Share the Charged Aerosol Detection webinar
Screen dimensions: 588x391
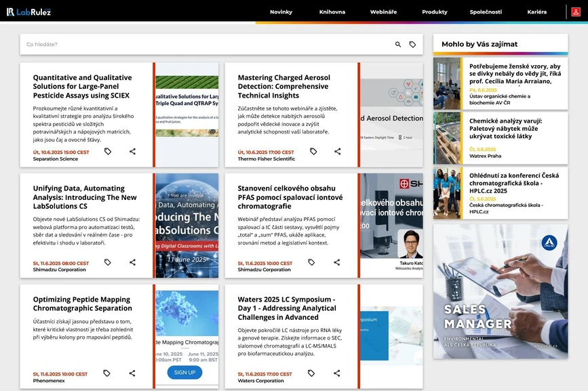[338, 151]
